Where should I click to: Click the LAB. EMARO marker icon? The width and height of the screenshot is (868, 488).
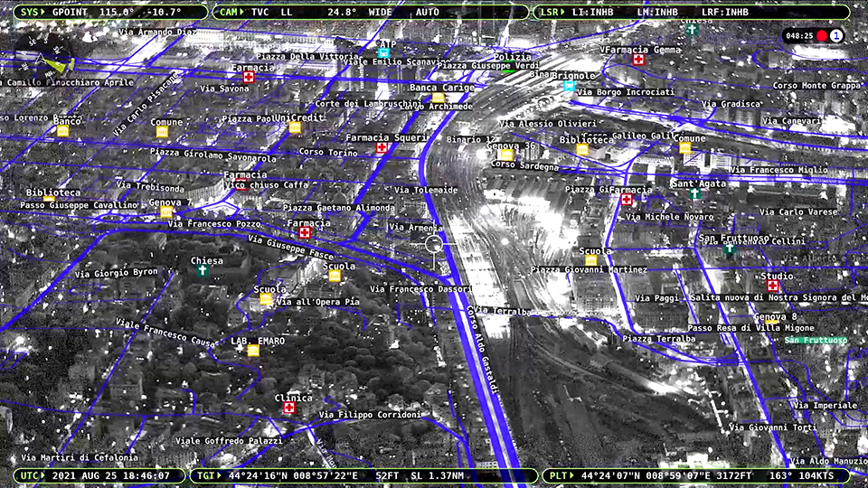pyautogui.click(x=253, y=351)
